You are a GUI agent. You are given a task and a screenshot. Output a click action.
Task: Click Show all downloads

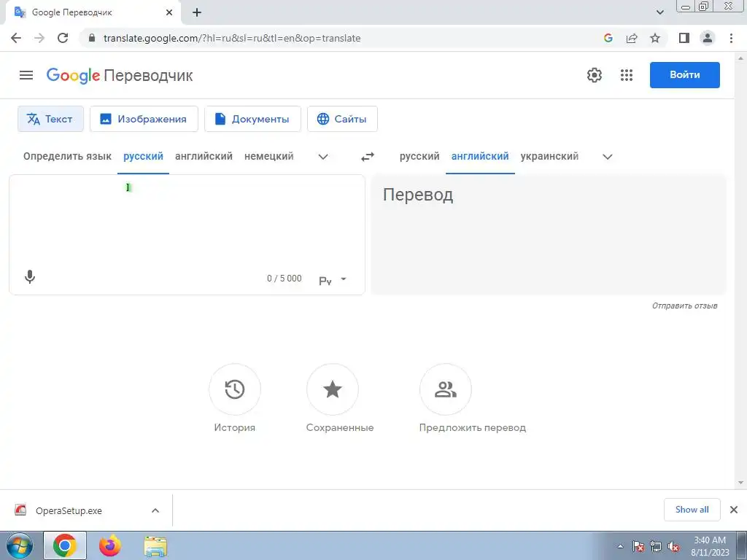[x=692, y=510]
